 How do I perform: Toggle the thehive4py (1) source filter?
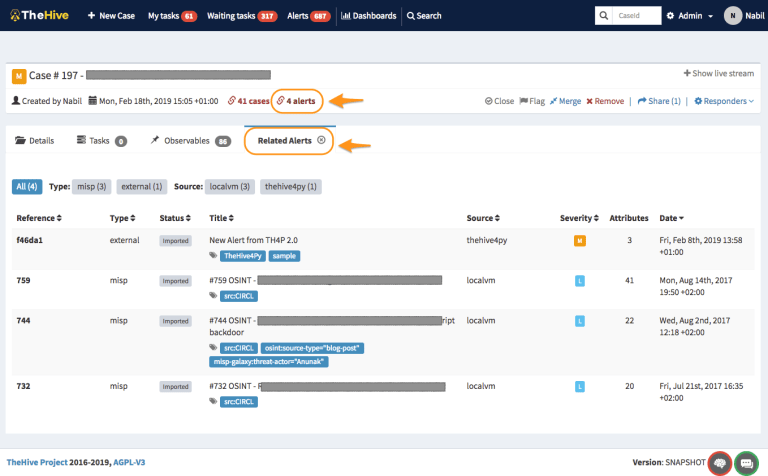click(x=290, y=187)
